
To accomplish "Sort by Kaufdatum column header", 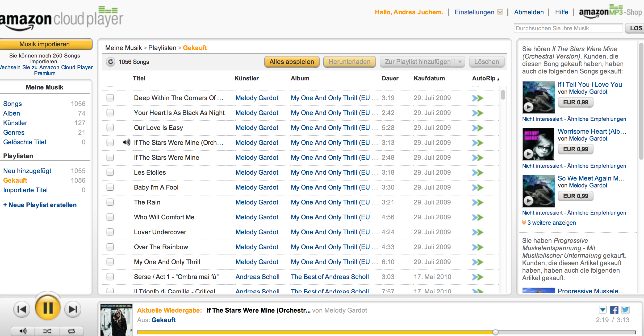I will [x=429, y=78].
